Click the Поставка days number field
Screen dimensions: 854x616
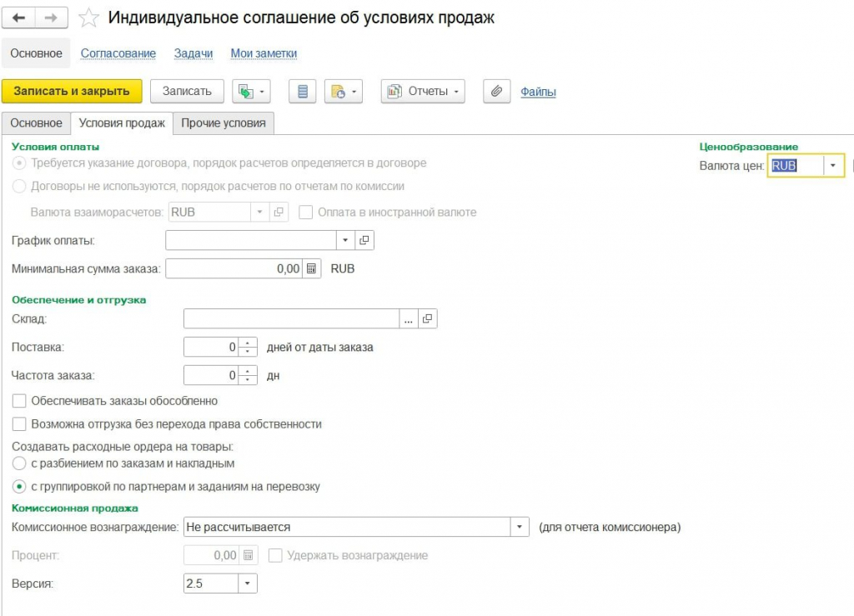211,347
